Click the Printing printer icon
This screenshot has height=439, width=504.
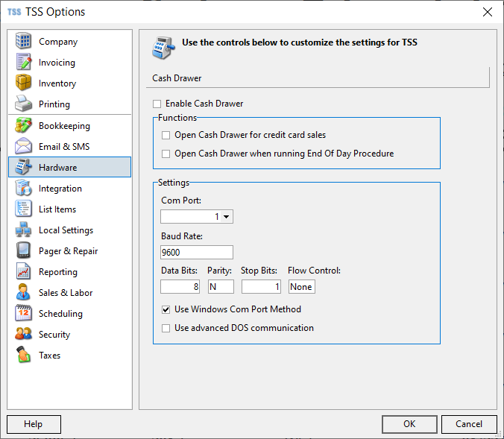coord(23,104)
